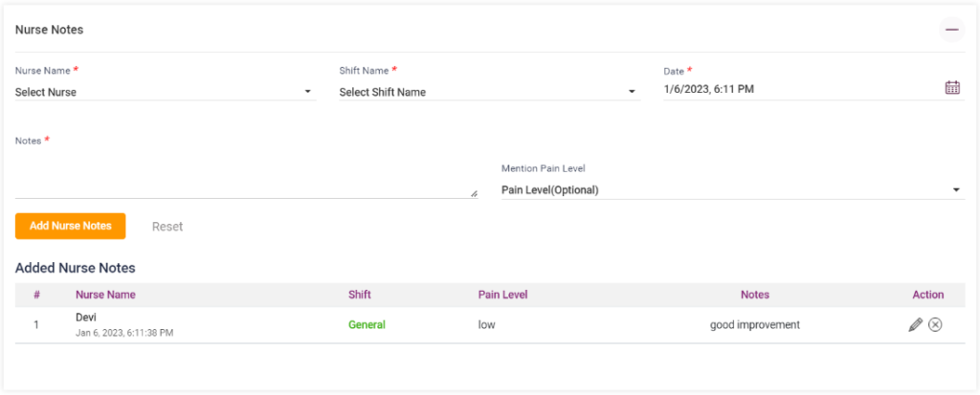Edit Devi's nurse note with pencil icon
The width and height of the screenshot is (980, 395).
click(915, 325)
